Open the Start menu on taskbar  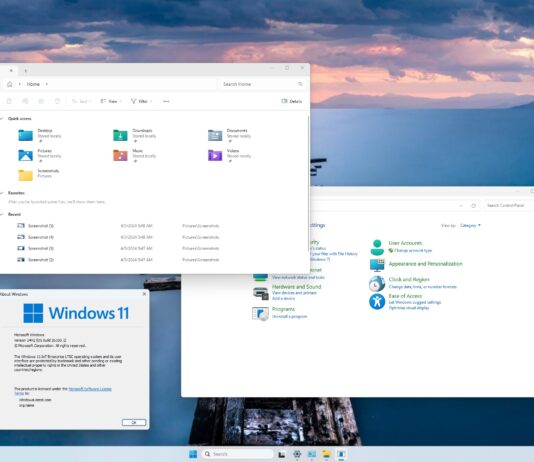coord(193,454)
